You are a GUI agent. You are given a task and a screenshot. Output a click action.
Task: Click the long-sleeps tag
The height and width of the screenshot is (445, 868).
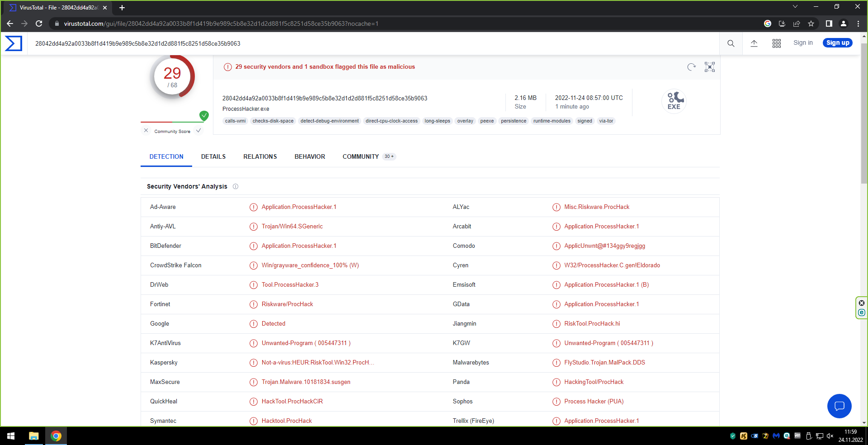[437, 121]
